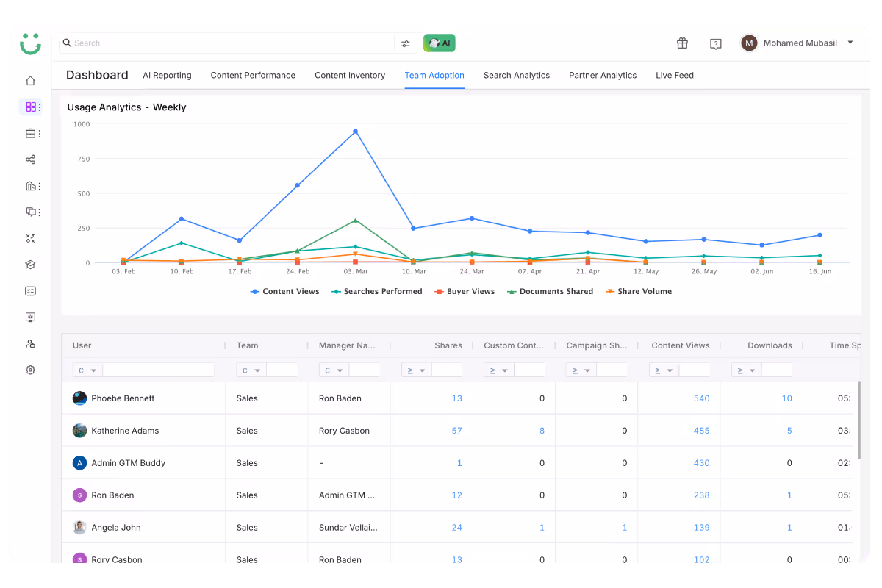Screen dimensions: 882x588
Task: Toggle Buyer Views series in legend
Action: [465, 292]
